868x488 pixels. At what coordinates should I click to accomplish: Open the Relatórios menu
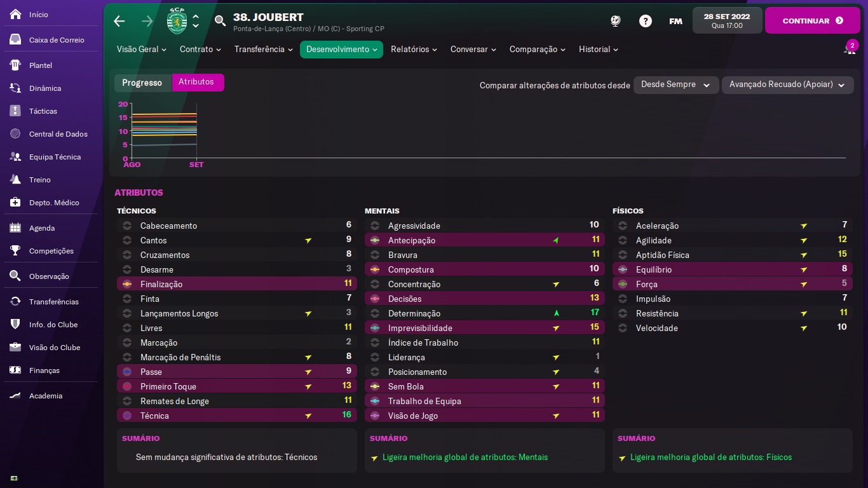414,50
